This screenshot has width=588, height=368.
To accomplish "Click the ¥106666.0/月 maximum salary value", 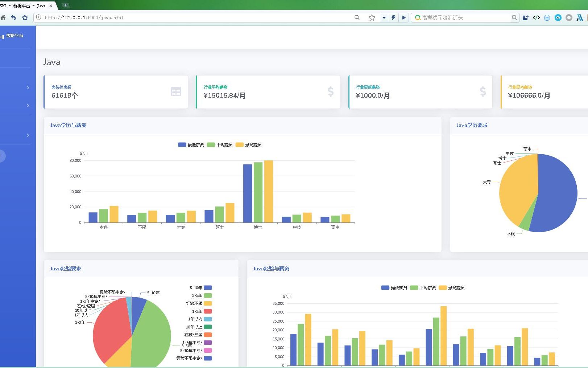I will pos(529,95).
